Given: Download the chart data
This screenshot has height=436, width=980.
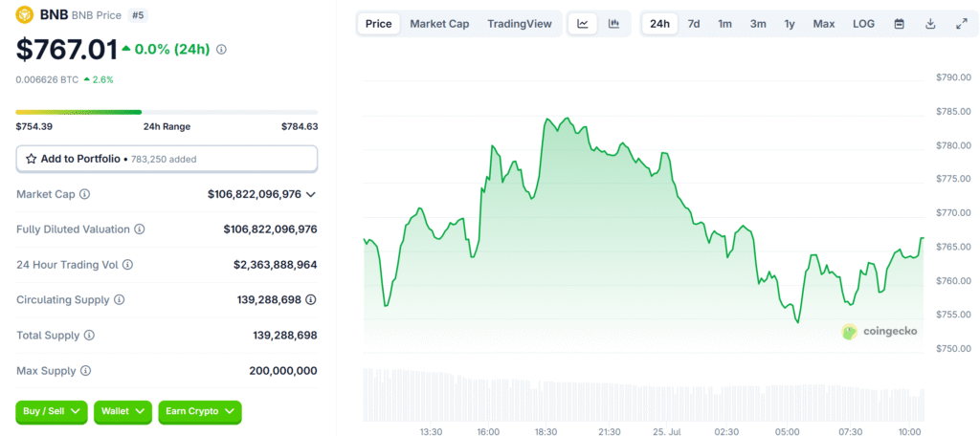Looking at the screenshot, I should [x=930, y=24].
